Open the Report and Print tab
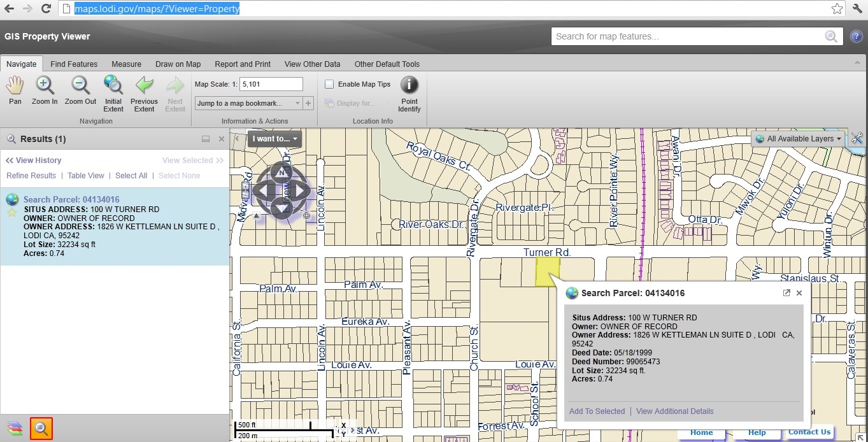This screenshot has height=442, width=868. [x=243, y=64]
